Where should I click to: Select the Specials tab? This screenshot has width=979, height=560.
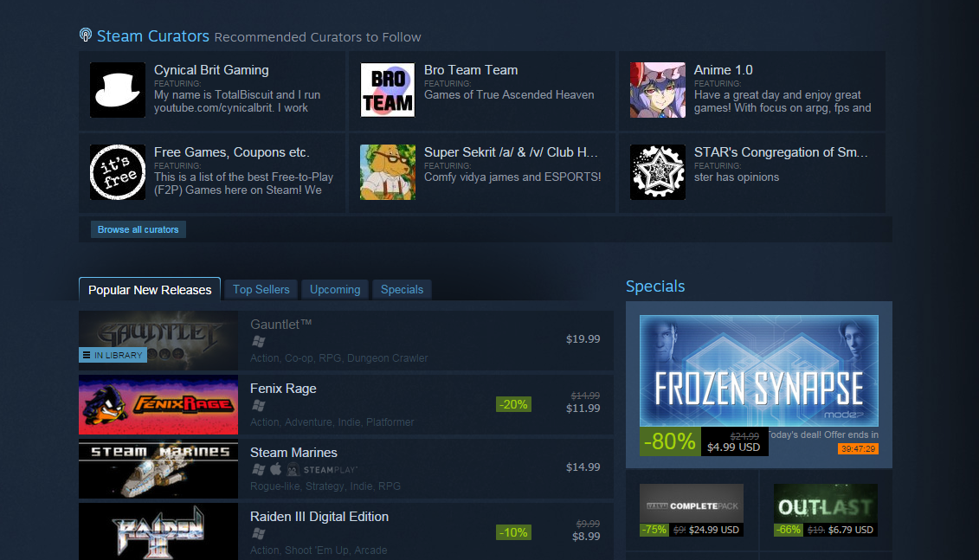[x=402, y=290]
